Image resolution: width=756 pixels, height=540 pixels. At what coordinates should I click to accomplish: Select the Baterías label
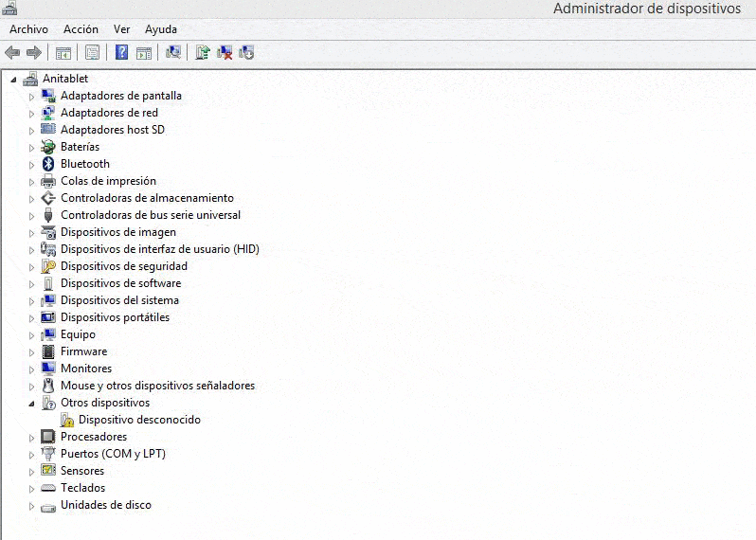(x=80, y=147)
